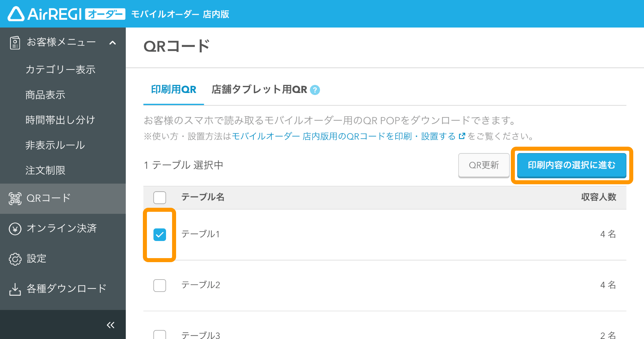Click the 4 名 capacity for テーブル2
644x339 pixels.
click(x=608, y=285)
